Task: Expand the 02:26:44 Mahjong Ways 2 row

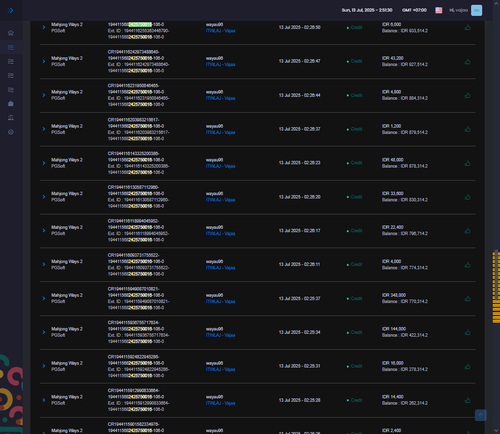Action: [44, 95]
